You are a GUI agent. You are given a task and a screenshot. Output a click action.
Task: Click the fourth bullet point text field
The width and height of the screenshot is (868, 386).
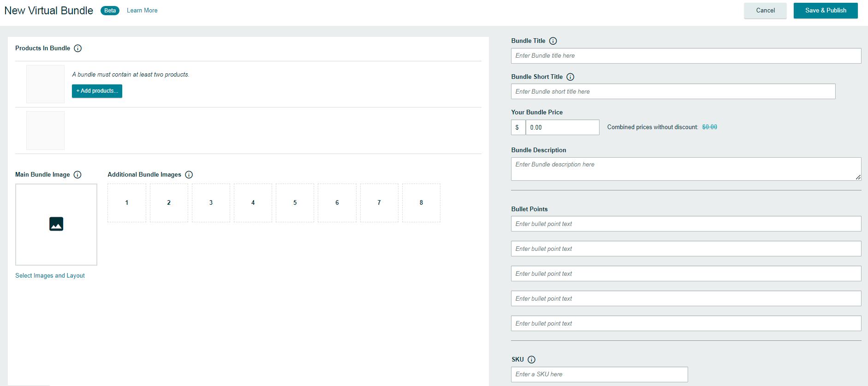(x=686, y=298)
